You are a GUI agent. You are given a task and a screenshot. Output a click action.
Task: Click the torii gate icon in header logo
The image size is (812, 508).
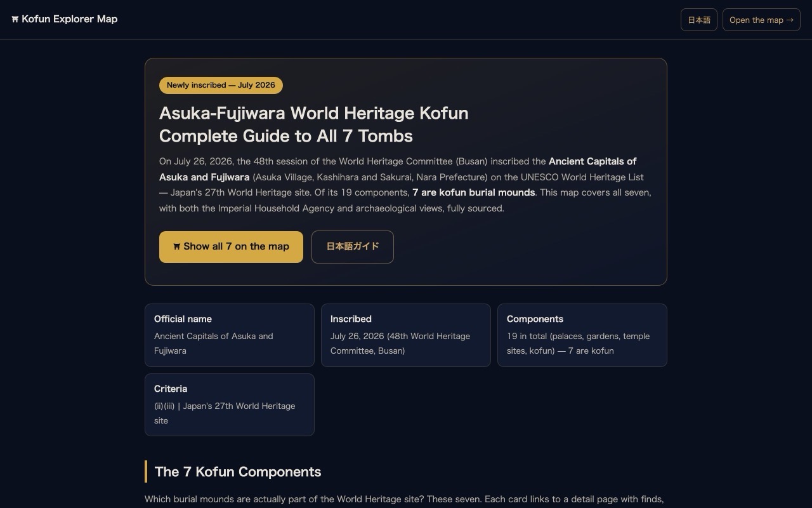pyautogui.click(x=15, y=20)
